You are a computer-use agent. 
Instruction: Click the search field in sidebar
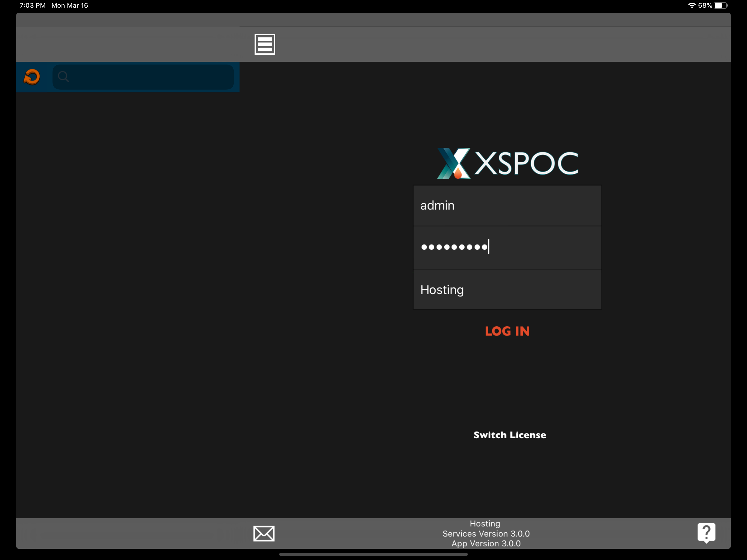[x=143, y=77]
